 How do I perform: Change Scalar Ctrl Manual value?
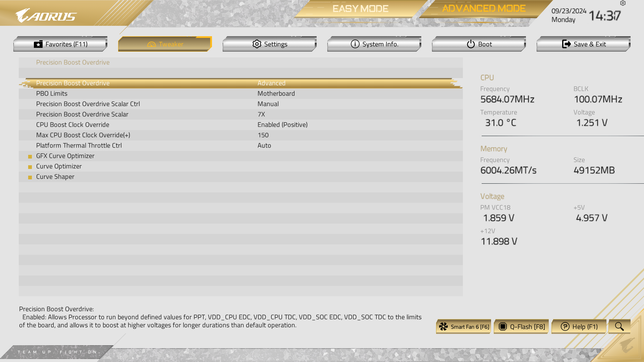(x=268, y=104)
